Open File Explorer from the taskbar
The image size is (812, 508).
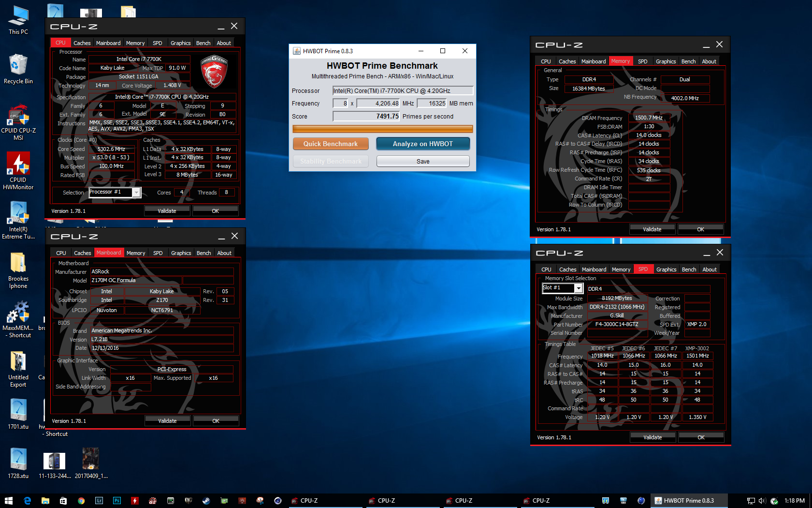coord(45,501)
